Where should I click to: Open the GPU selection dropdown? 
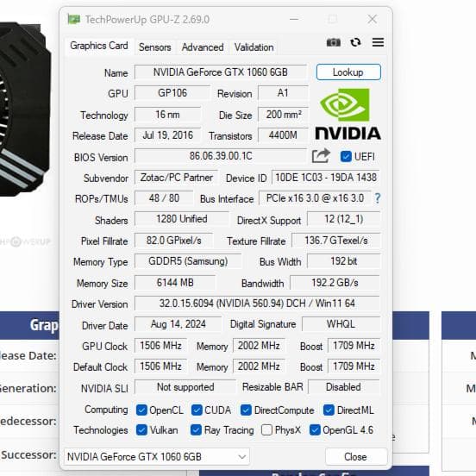tap(157, 456)
